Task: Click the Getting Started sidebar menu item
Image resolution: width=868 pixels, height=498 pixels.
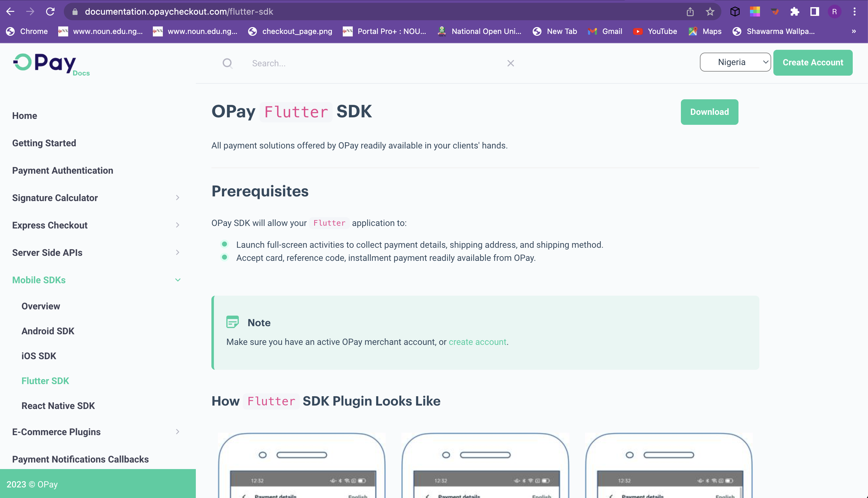Action: [x=44, y=143]
